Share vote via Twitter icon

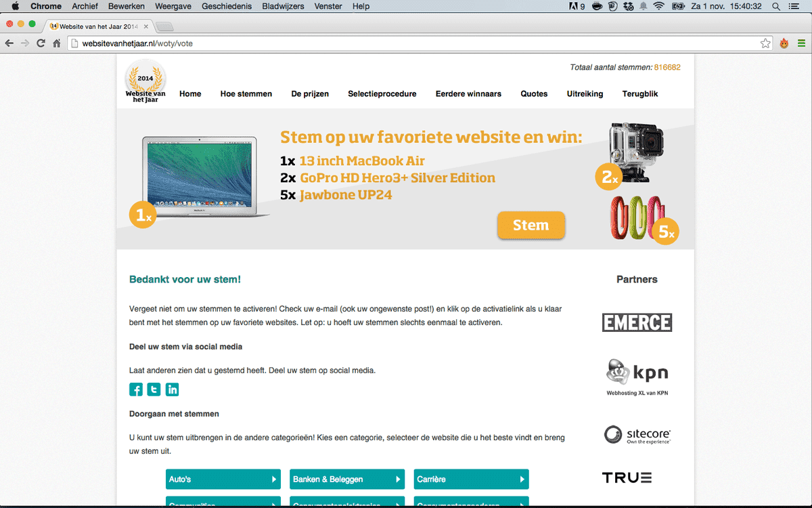tap(154, 389)
